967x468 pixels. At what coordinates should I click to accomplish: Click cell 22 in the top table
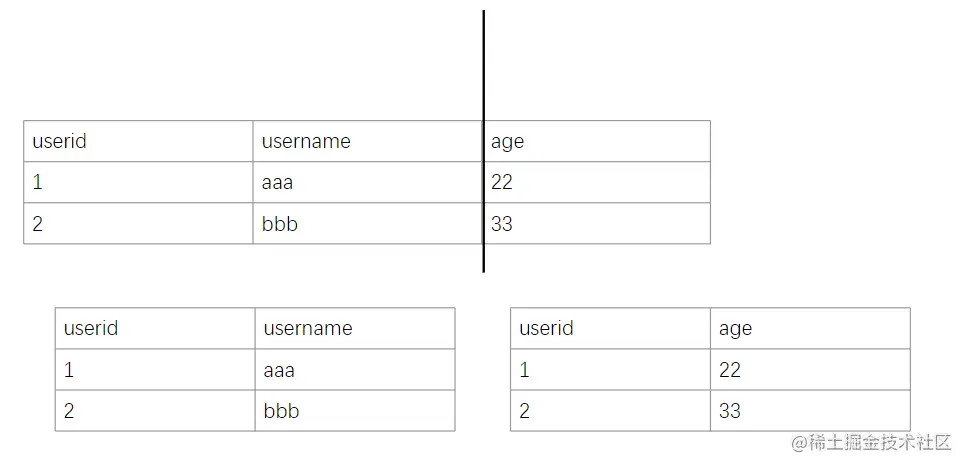[502, 183]
